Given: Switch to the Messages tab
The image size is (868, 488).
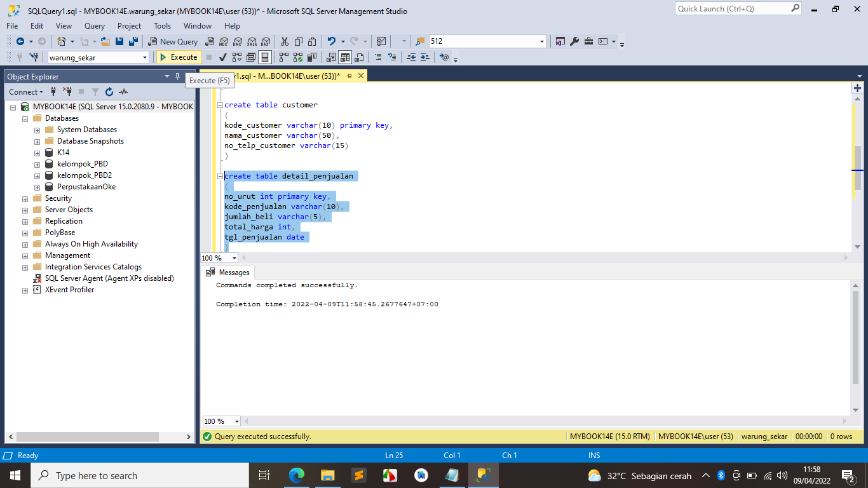Looking at the screenshot, I should click(228, 273).
